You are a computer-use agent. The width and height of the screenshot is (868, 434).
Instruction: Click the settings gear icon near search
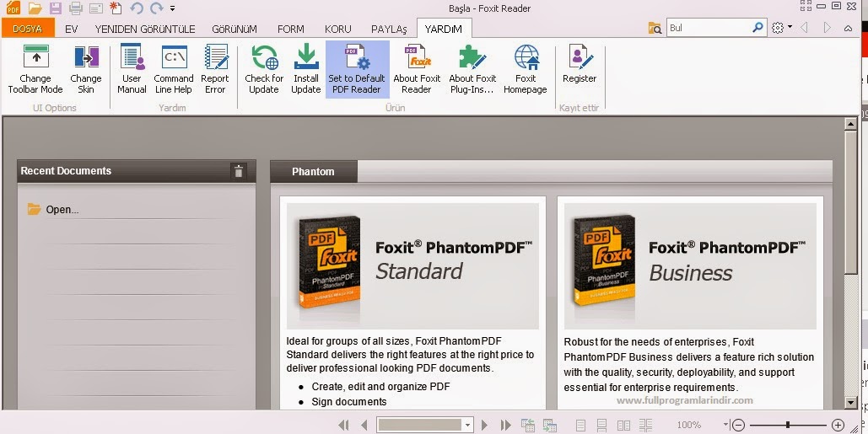(x=778, y=28)
